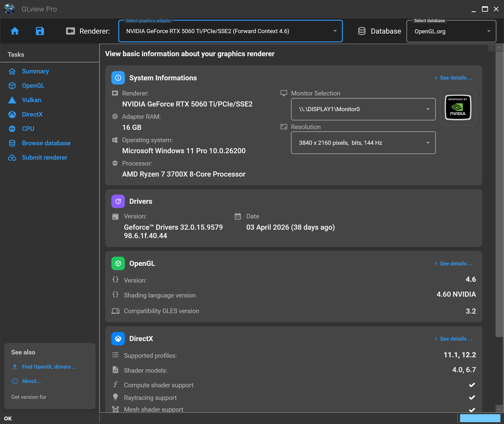Image resolution: width=504 pixels, height=424 pixels.
Task: Click the Database cylinder icon in toolbar
Action: pyautogui.click(x=362, y=31)
